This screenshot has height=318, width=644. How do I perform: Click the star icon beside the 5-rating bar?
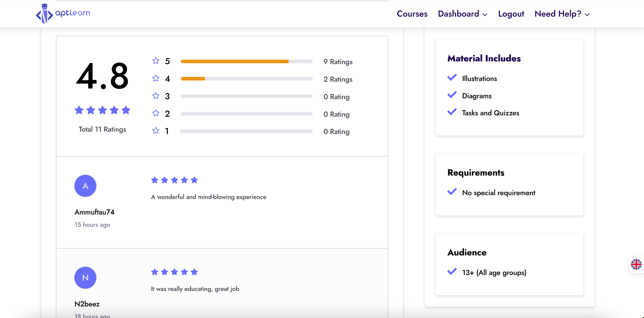tap(155, 61)
